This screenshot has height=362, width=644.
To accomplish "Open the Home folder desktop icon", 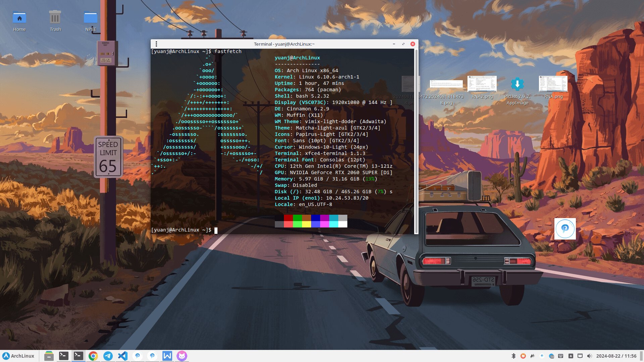I will pos(19,21).
